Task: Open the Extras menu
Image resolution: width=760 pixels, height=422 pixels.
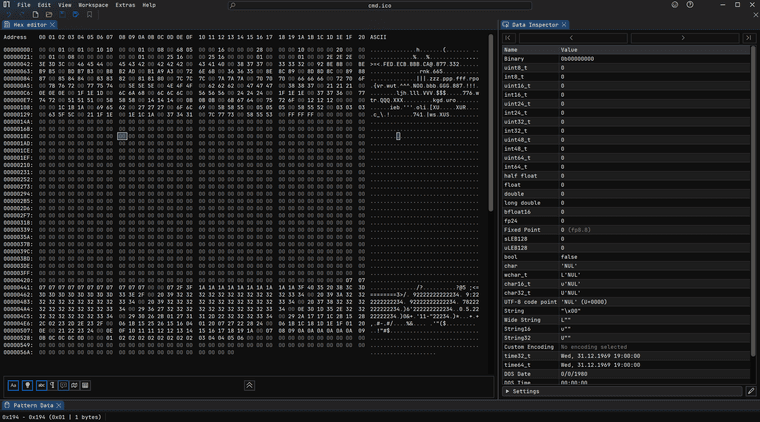Action: coord(125,5)
